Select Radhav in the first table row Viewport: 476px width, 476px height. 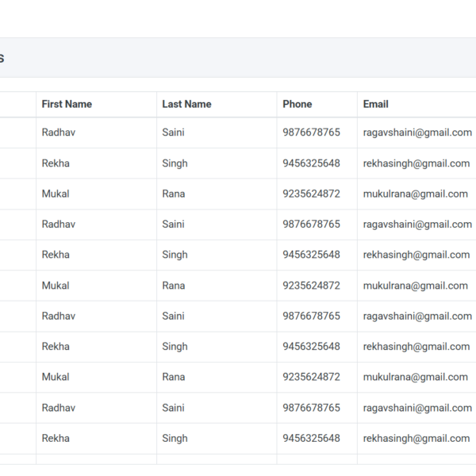(59, 132)
